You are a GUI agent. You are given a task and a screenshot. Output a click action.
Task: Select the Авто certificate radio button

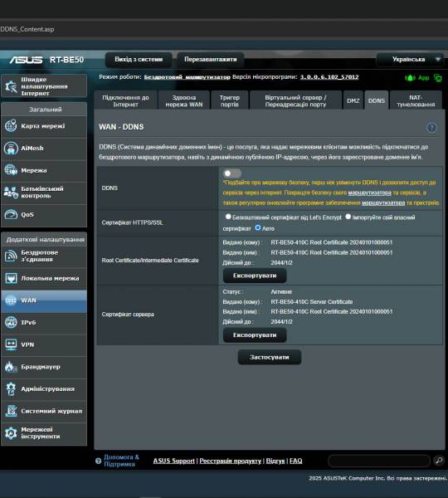[x=258, y=227]
